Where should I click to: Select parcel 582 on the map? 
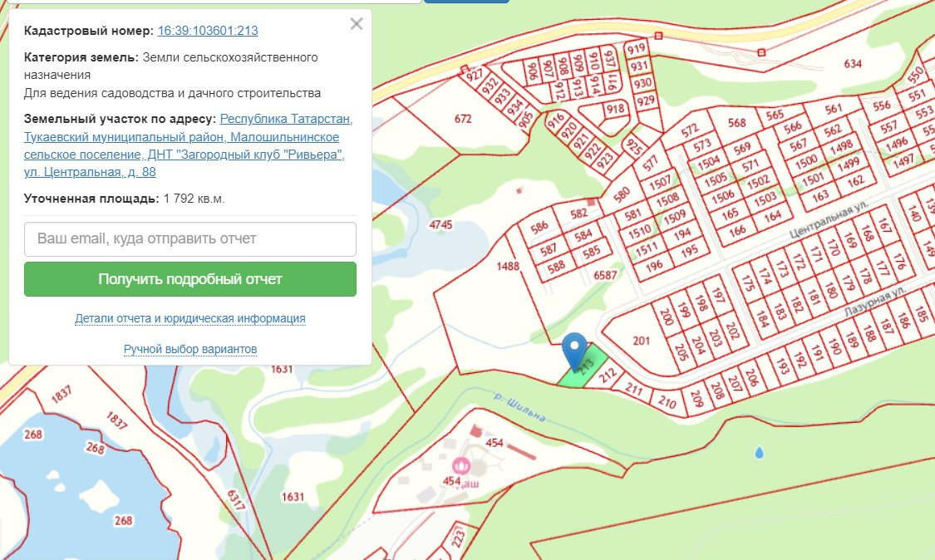click(x=578, y=214)
